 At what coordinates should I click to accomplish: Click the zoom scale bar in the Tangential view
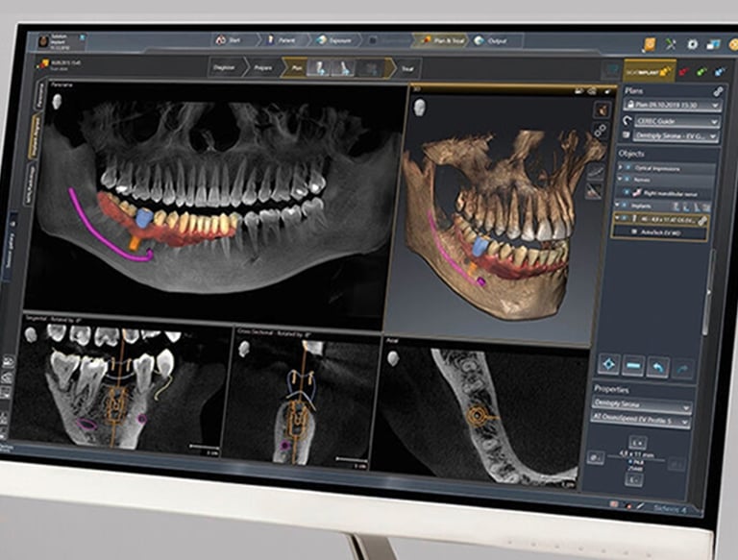pyautogui.click(x=205, y=448)
